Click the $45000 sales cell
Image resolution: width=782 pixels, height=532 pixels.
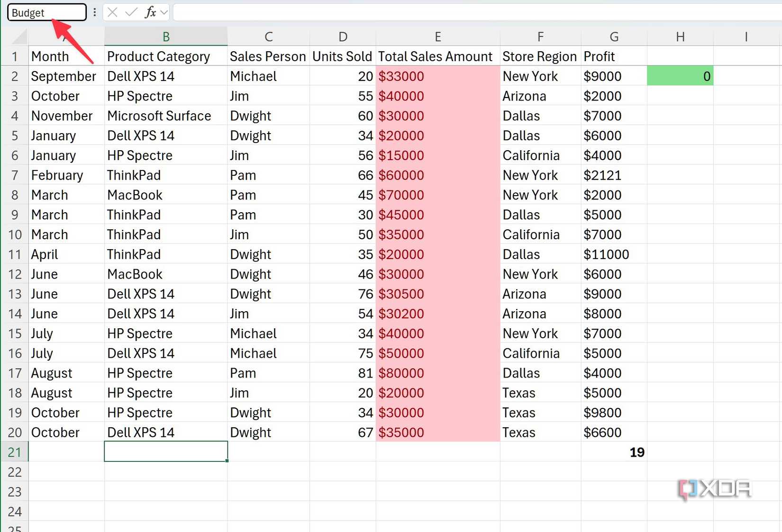(x=438, y=215)
